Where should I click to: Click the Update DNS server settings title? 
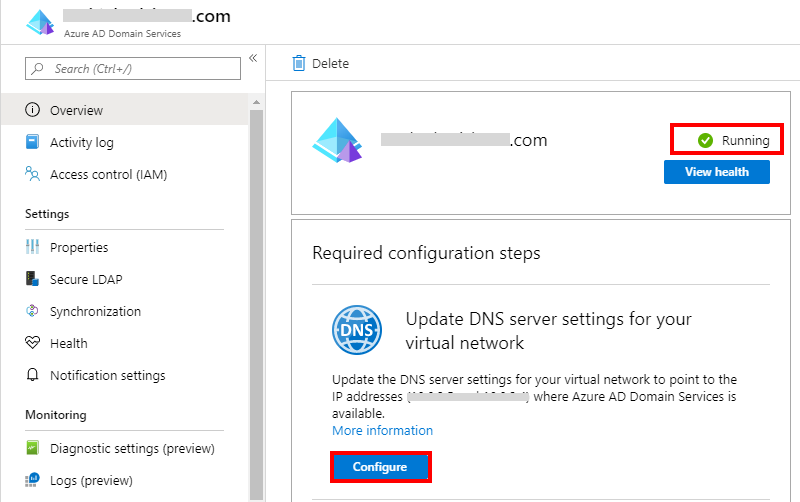(548, 331)
